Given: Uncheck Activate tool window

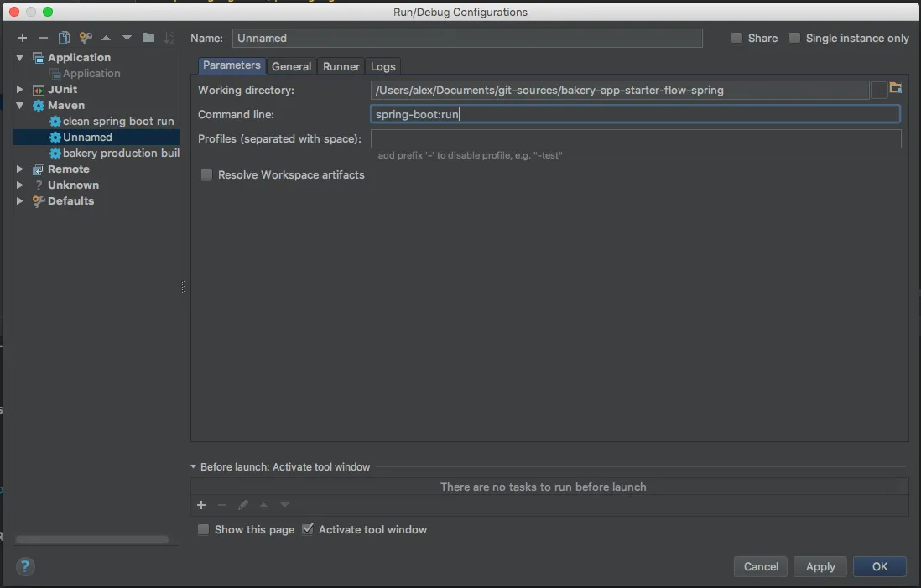Looking at the screenshot, I should (x=308, y=529).
